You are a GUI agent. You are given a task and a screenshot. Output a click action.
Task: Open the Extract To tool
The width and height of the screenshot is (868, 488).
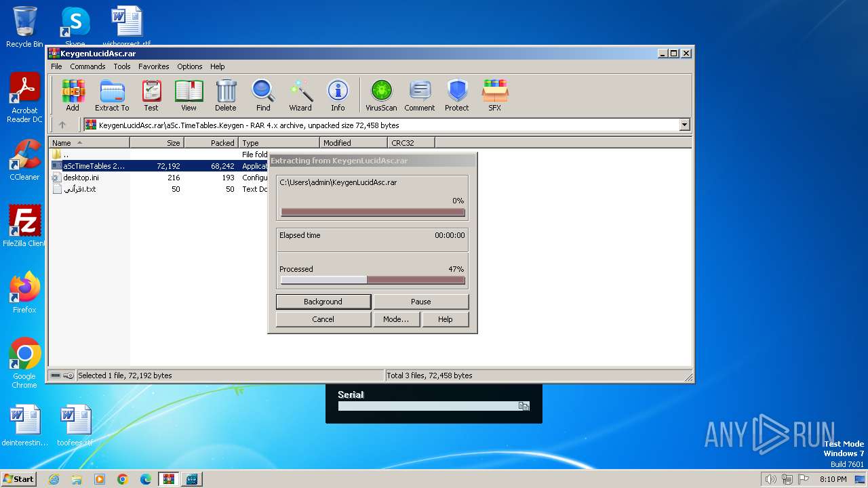coord(112,96)
